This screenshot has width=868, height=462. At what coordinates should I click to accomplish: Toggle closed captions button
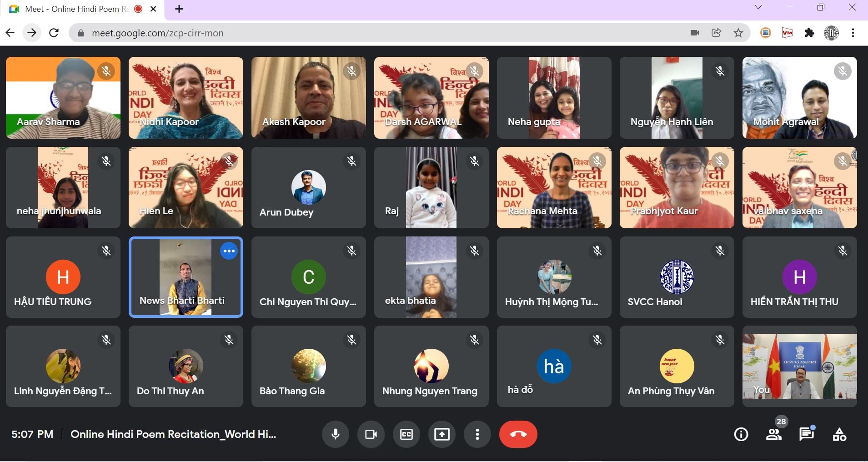coord(406,434)
